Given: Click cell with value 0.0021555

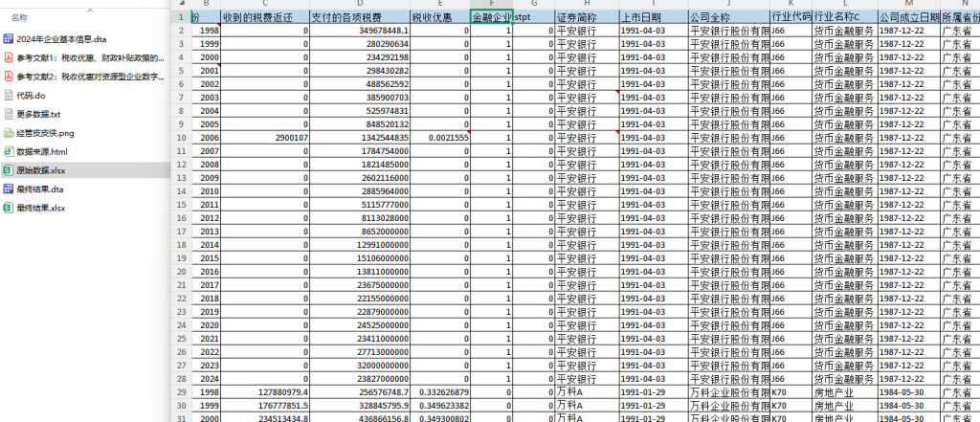Looking at the screenshot, I should [440, 138].
